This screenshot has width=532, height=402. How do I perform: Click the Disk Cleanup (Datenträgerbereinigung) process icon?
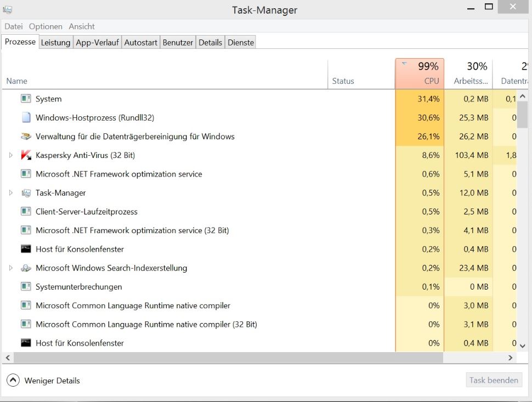click(26, 137)
